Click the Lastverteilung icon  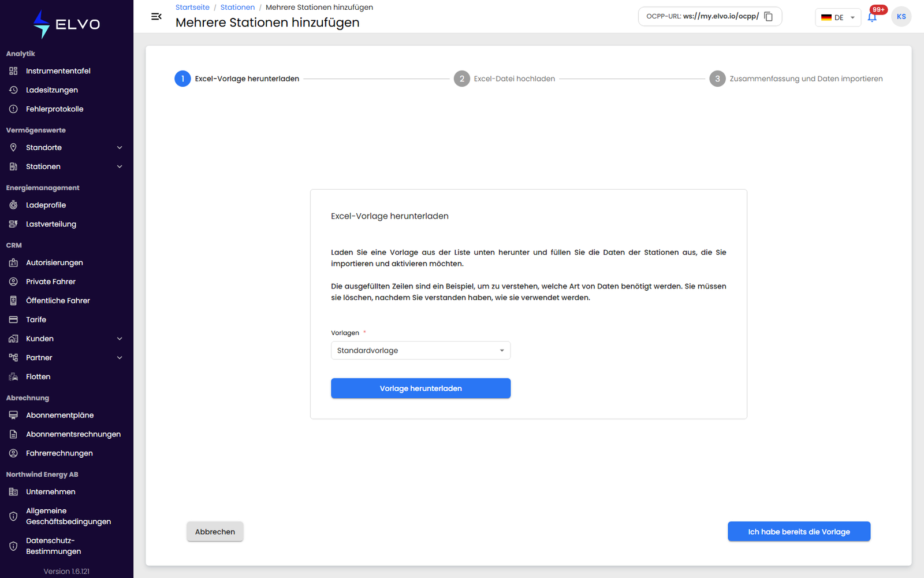coord(13,224)
